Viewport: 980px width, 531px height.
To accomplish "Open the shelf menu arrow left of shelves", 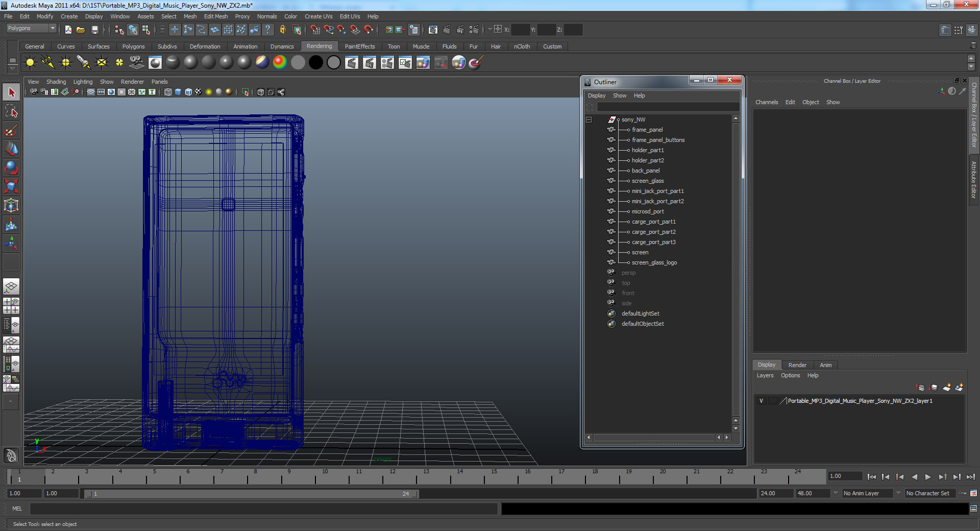I will click(x=12, y=69).
